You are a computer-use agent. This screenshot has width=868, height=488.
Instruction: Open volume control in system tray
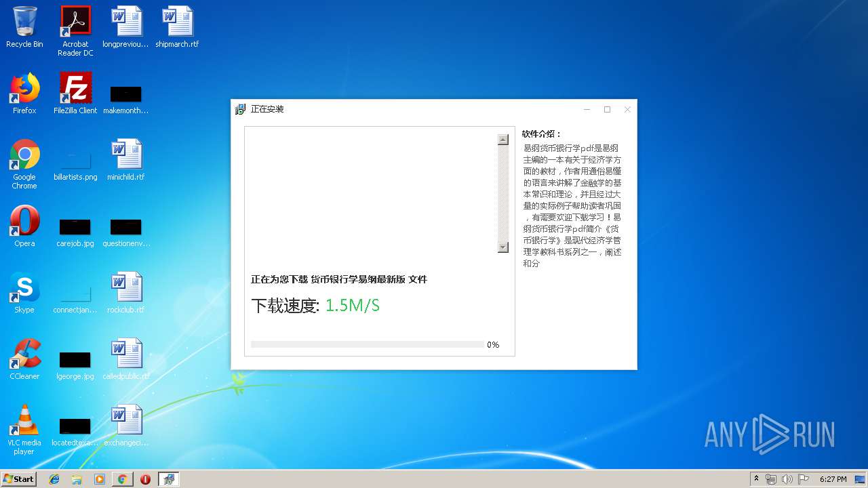[787, 479]
